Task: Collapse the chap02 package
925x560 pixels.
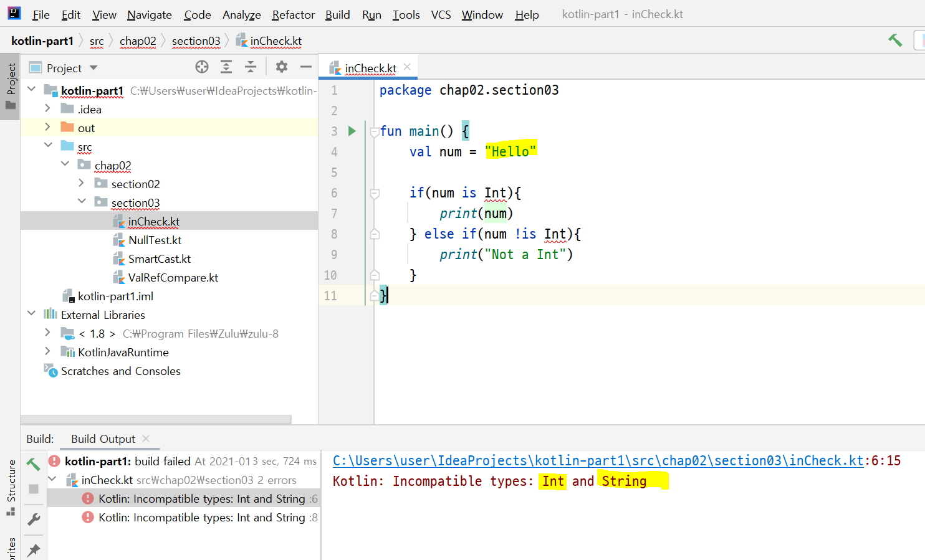Action: (x=65, y=163)
